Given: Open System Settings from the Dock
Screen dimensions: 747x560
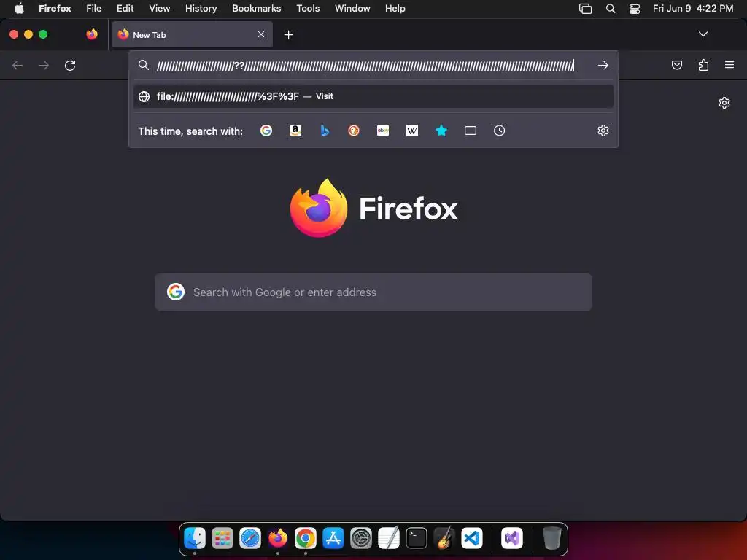Looking at the screenshot, I should click(360, 538).
